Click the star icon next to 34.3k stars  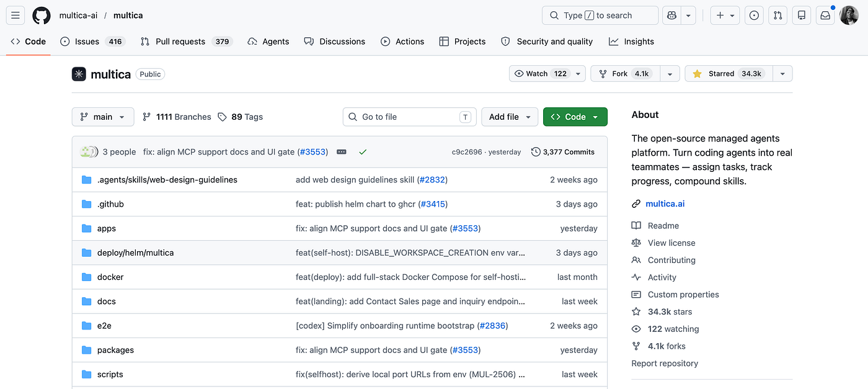click(636, 312)
